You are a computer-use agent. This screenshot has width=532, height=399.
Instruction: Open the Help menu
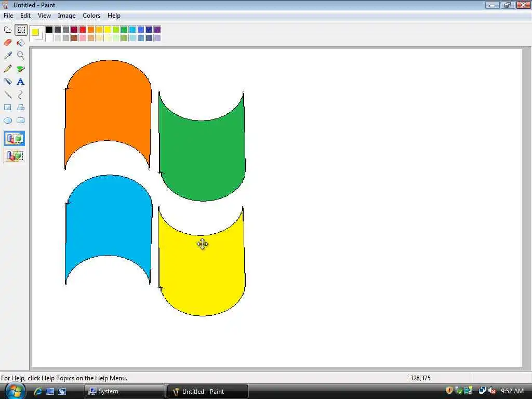114,16
